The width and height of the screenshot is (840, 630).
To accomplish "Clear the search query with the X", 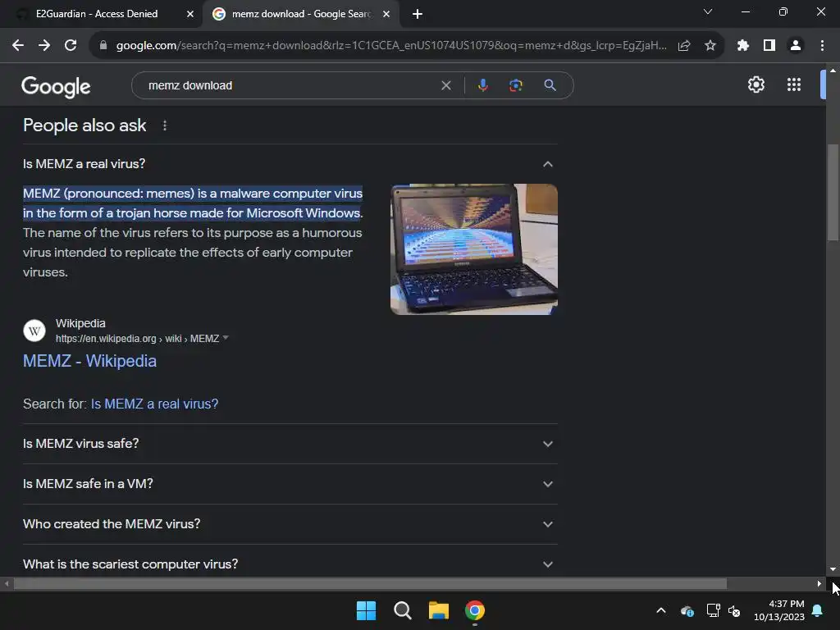I will pyautogui.click(x=445, y=85).
